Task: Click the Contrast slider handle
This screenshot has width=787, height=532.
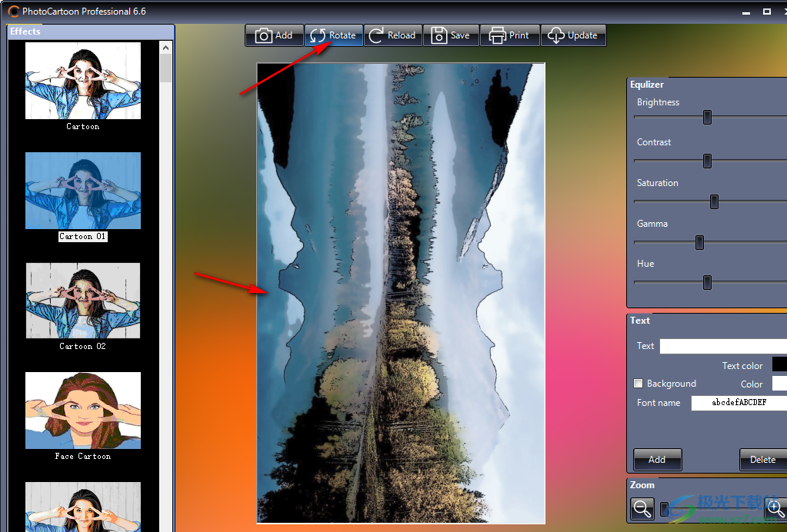Action: (707, 161)
